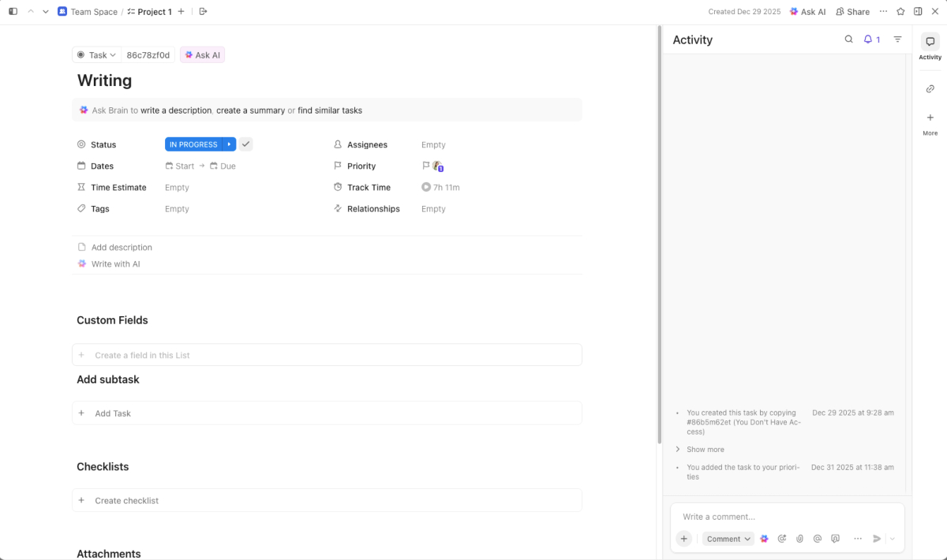Viewport: 947px width, 560px height.
Task: Click the clip recording icon in comment bar
Action: point(835,538)
